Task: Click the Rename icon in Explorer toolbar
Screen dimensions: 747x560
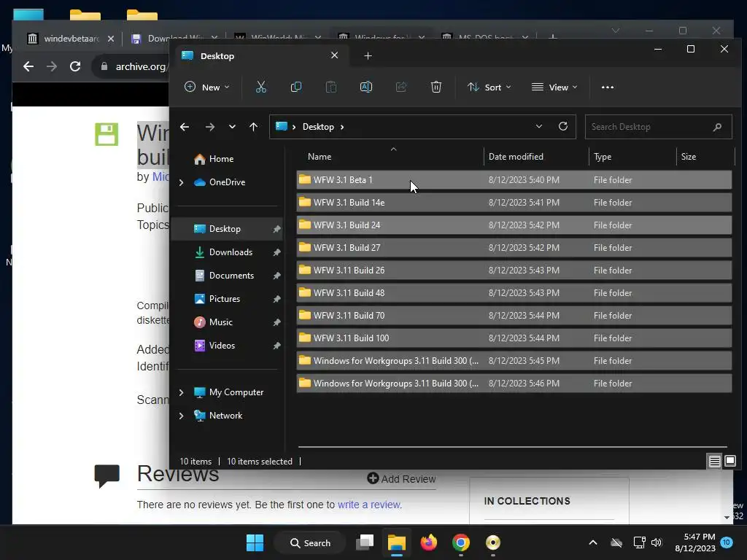Action: pyautogui.click(x=366, y=87)
